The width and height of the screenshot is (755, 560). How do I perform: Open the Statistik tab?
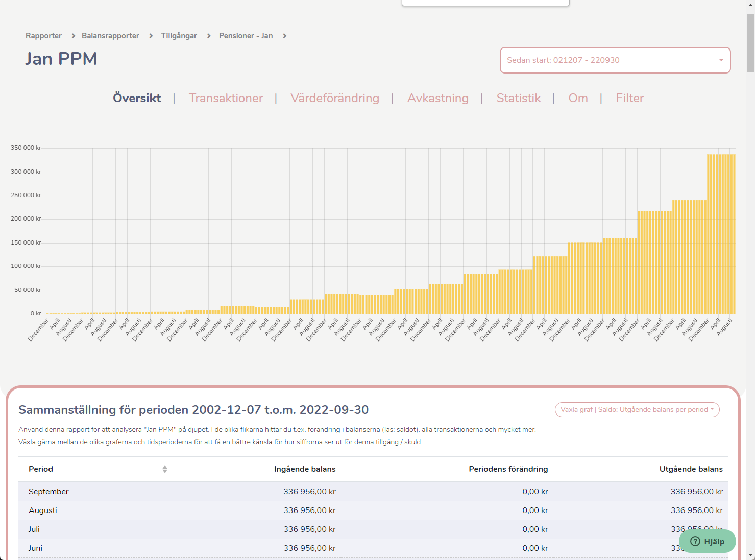pyautogui.click(x=519, y=98)
